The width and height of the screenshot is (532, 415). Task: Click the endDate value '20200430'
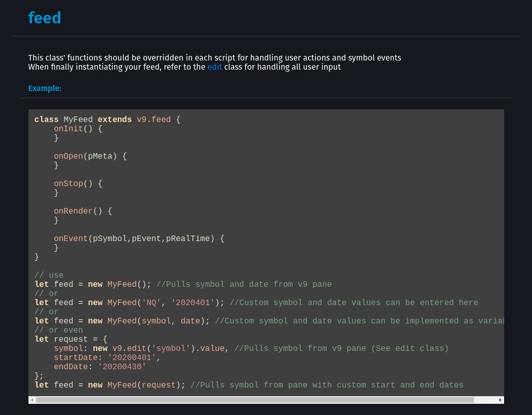point(122,367)
